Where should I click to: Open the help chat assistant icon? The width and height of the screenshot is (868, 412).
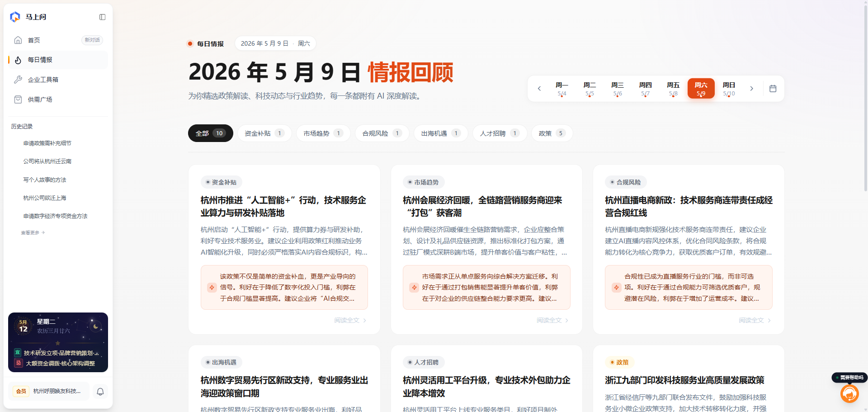coord(849,393)
